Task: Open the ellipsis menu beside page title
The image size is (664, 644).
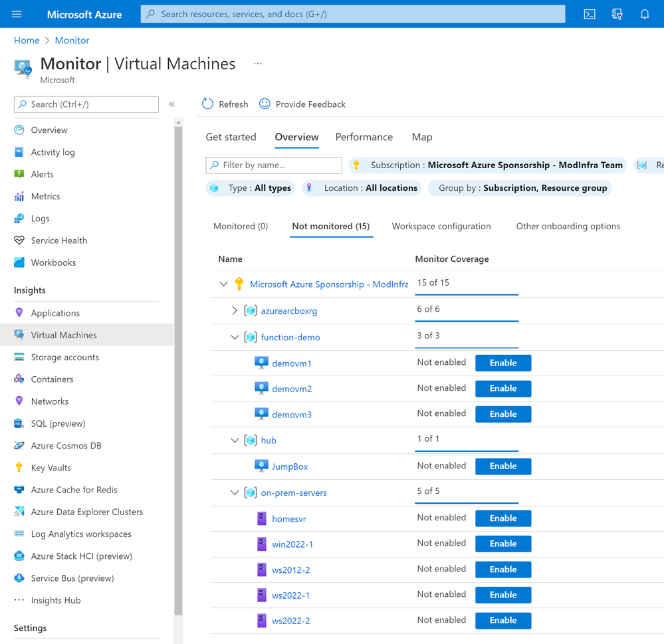Action: tap(257, 64)
